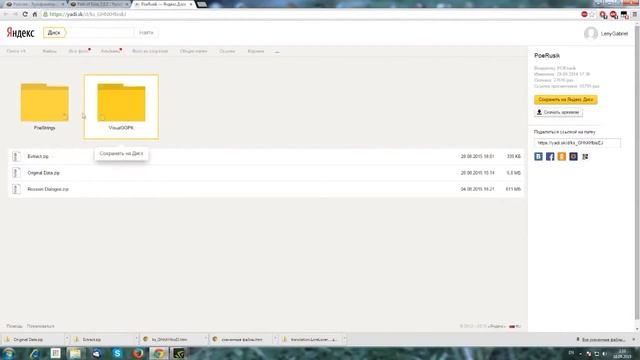Open the Extract.zip download item
This screenshot has width=640, height=360.
pos(102,340)
